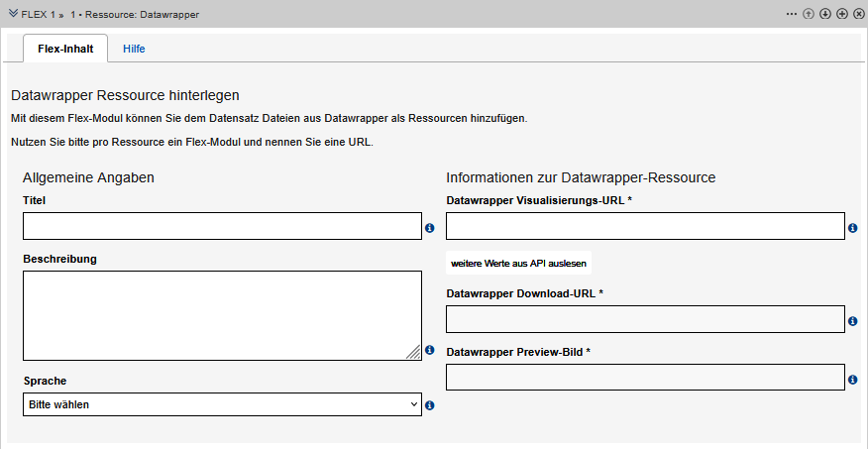Focus the Datawrapper Download-URL field

coord(645,319)
